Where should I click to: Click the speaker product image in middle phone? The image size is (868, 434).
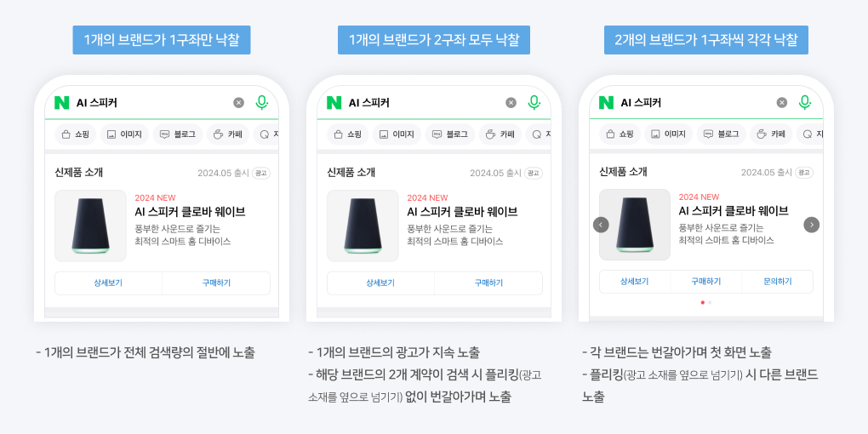coord(363,226)
